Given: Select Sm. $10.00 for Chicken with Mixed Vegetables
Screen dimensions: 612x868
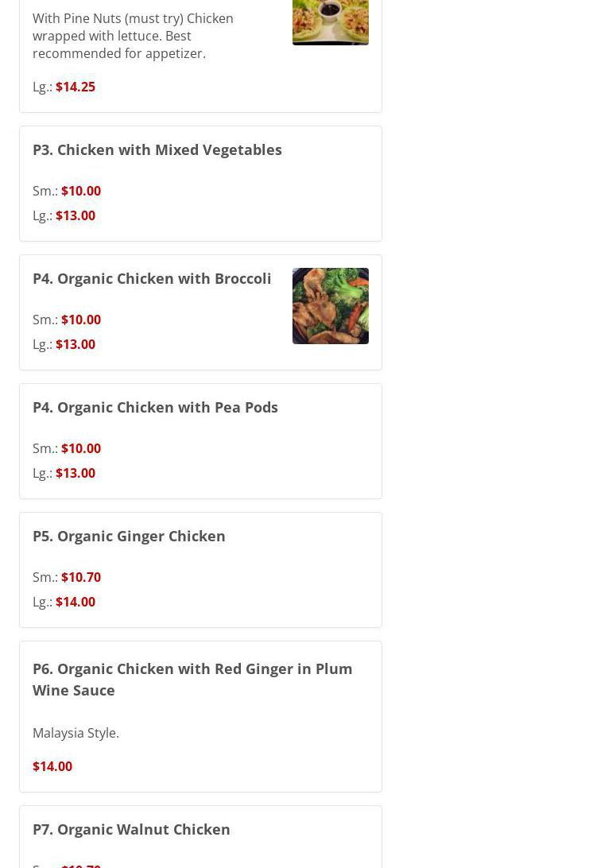Looking at the screenshot, I should [x=80, y=191].
